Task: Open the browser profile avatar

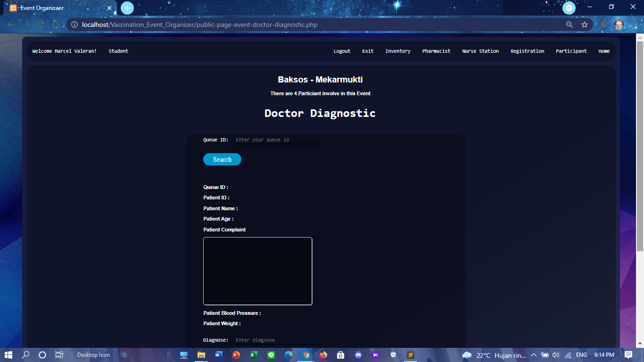Action: coord(618,25)
